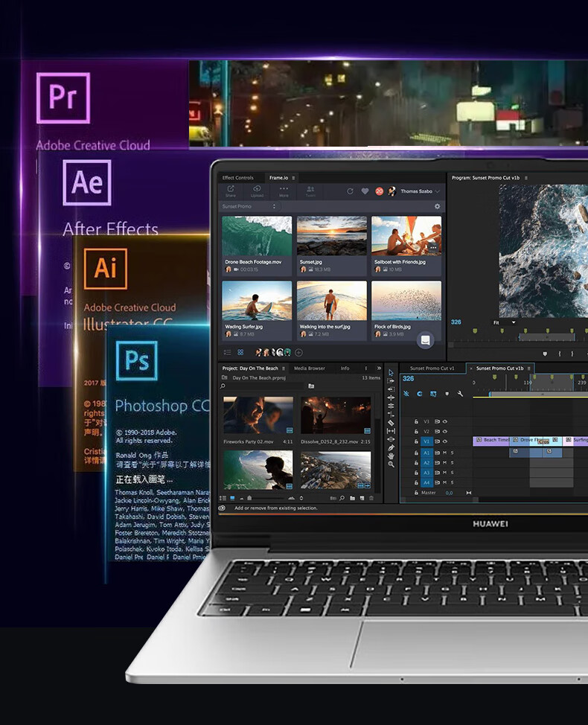Toggle lock on Master track
This screenshot has width=588, height=725.
click(416, 493)
